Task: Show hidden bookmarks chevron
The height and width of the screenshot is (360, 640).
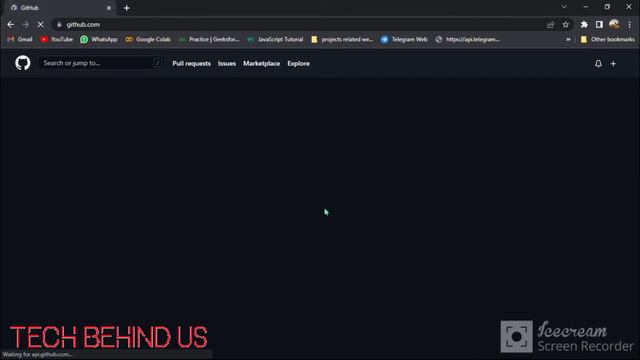Action: (568, 39)
